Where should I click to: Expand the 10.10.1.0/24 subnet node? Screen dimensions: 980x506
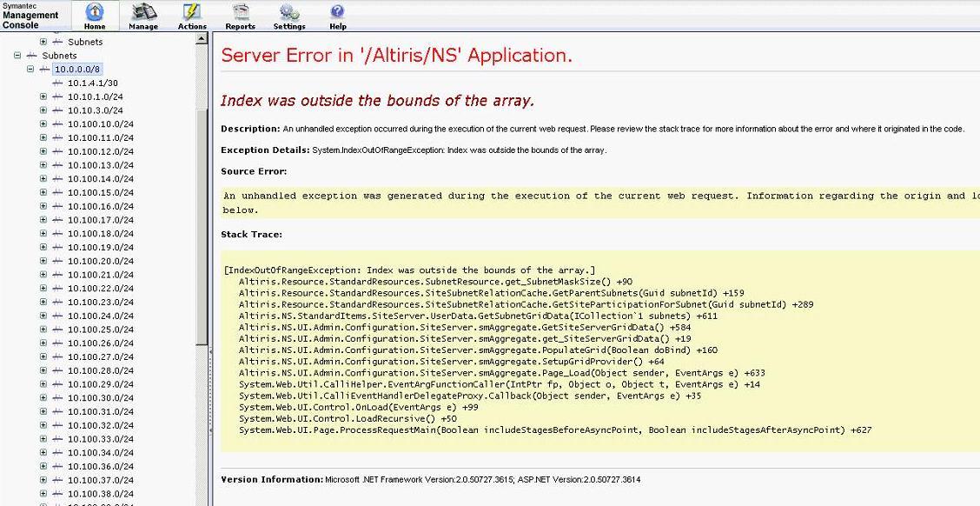click(x=43, y=97)
